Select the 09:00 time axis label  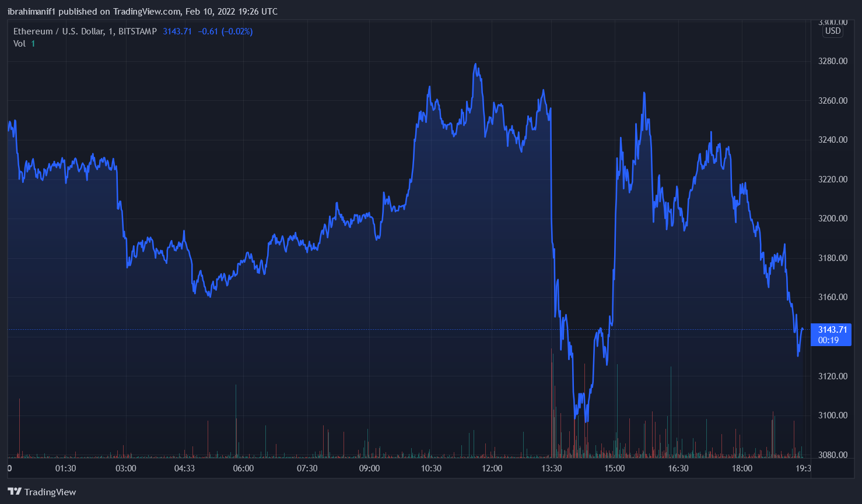[x=369, y=468]
